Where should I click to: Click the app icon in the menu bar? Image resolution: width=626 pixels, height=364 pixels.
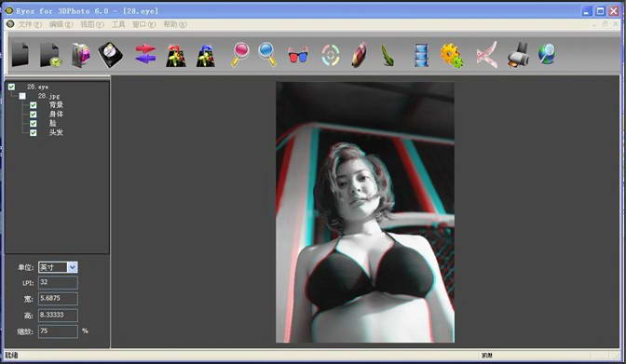(10, 24)
